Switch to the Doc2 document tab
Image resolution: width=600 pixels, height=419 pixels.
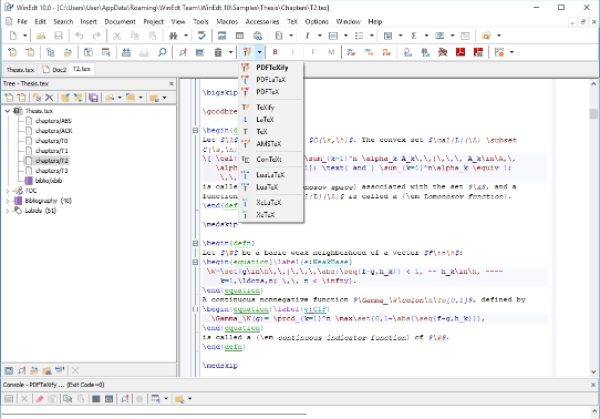[54, 70]
